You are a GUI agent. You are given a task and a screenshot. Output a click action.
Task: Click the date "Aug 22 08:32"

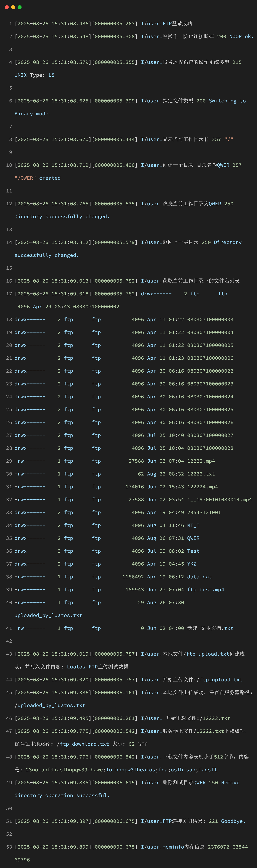click(165, 474)
